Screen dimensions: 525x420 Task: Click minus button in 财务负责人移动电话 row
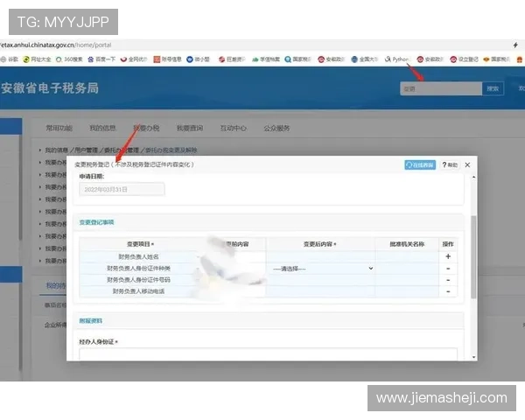448,291
